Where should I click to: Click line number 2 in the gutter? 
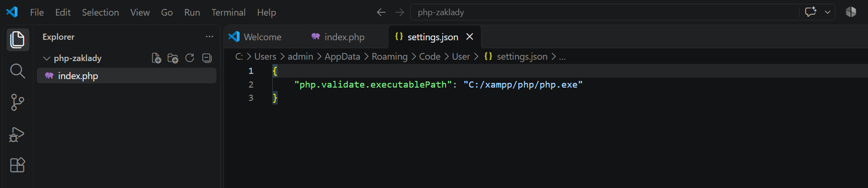251,84
